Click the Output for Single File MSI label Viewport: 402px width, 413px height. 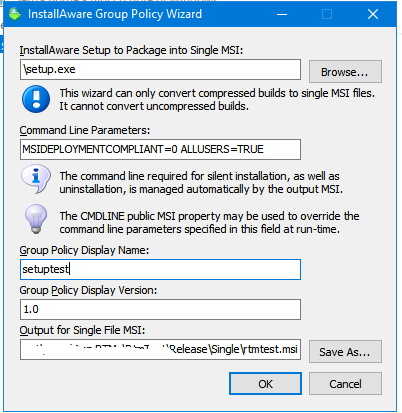click(82, 330)
